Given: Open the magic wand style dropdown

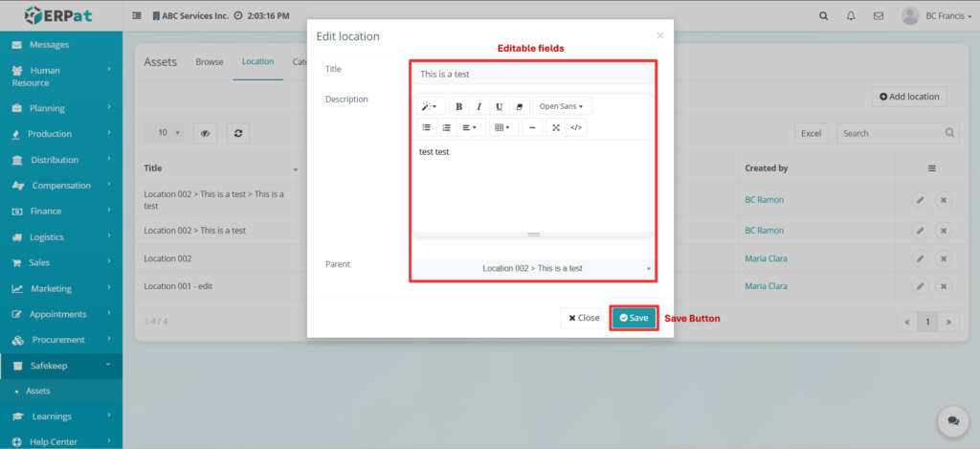Looking at the screenshot, I should coord(430,106).
